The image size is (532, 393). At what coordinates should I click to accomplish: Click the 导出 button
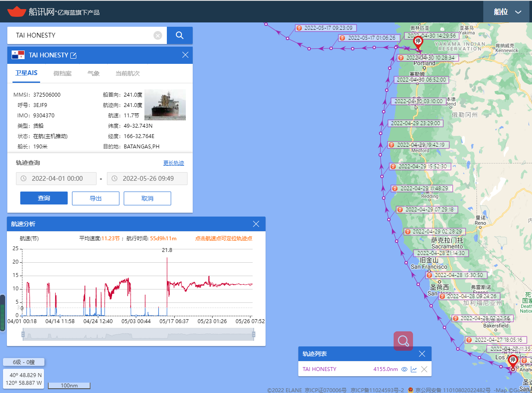pyautogui.click(x=96, y=198)
